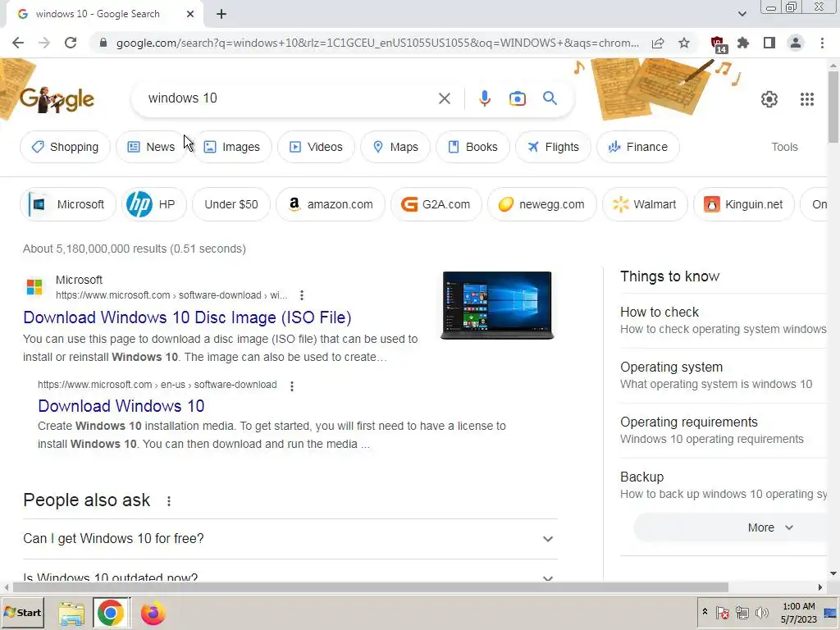Switch to Maps results
This screenshot has width=840, height=630.
[x=395, y=147]
